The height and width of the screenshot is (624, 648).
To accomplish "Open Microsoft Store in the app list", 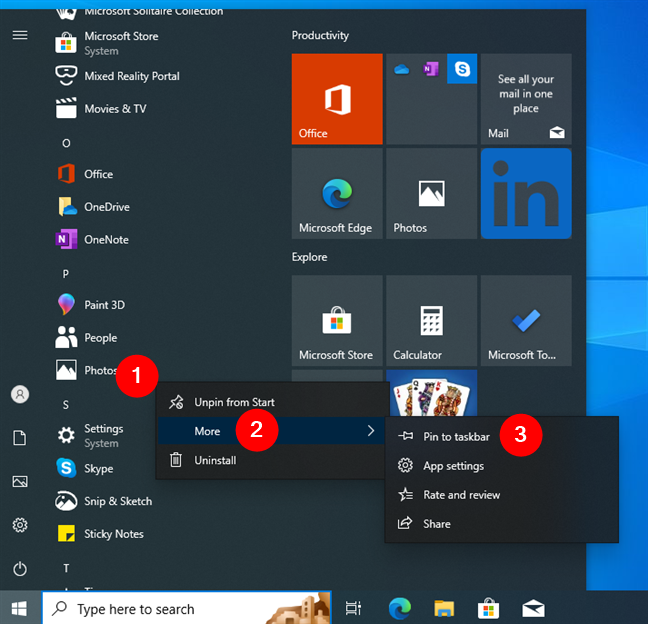I will pos(107,43).
